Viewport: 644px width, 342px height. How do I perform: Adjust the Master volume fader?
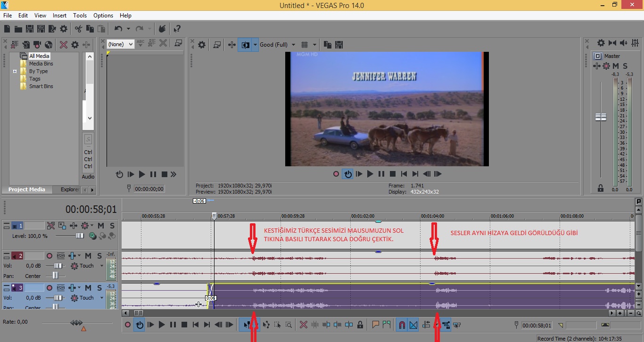(x=601, y=117)
